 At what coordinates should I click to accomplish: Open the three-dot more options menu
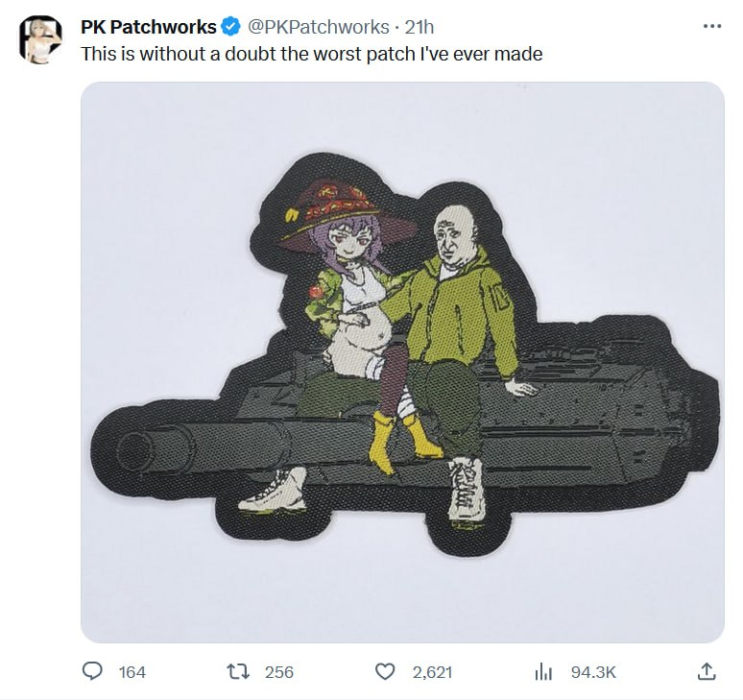pos(711,26)
